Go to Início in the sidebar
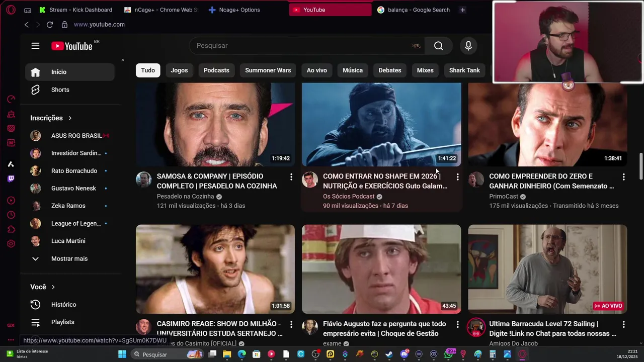Image resolution: width=644 pixels, height=362 pixels. pos(70,72)
